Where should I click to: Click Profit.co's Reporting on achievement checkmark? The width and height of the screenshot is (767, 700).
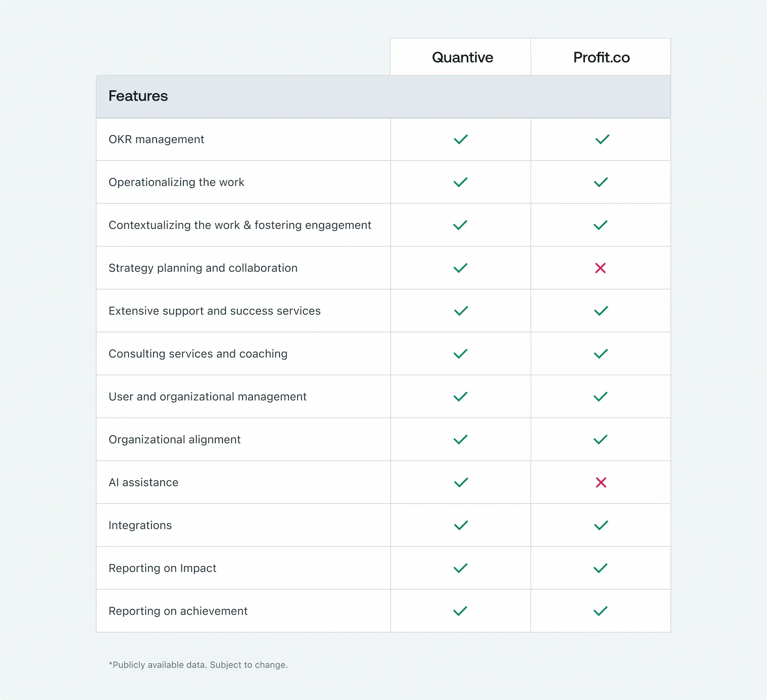tap(600, 611)
